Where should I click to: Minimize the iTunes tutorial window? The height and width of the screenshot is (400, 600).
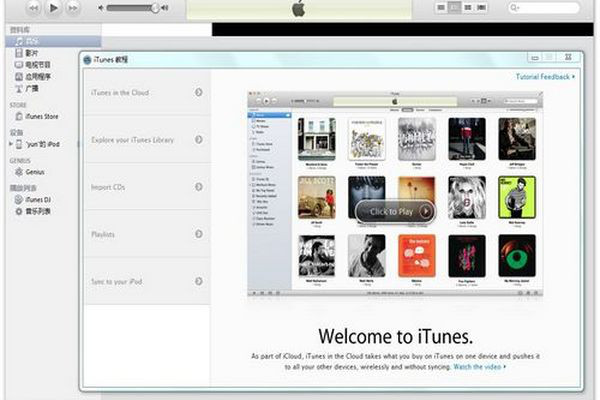pyautogui.click(x=535, y=57)
